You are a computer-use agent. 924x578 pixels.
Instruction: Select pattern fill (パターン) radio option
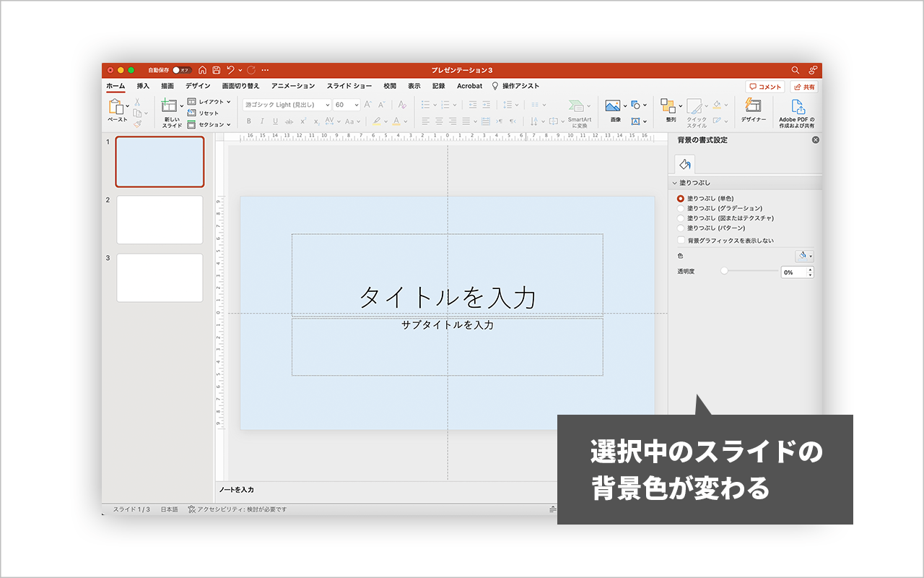(681, 228)
